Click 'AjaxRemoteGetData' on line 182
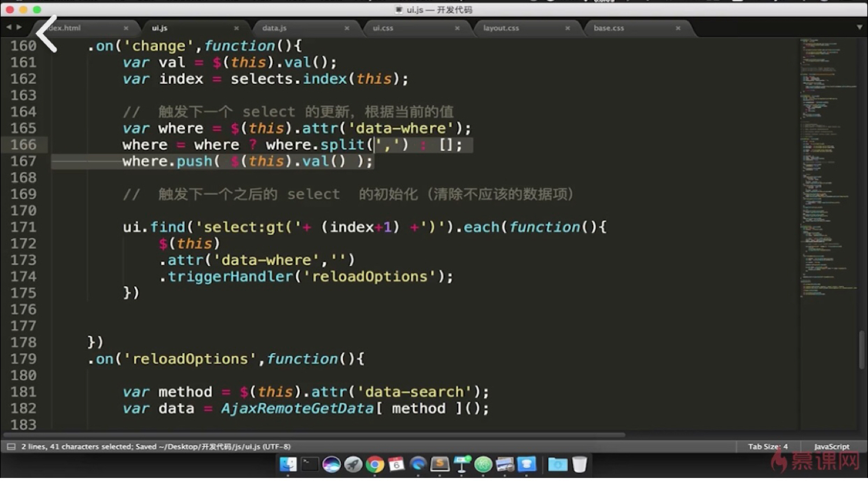The width and height of the screenshot is (868, 482). (297, 409)
